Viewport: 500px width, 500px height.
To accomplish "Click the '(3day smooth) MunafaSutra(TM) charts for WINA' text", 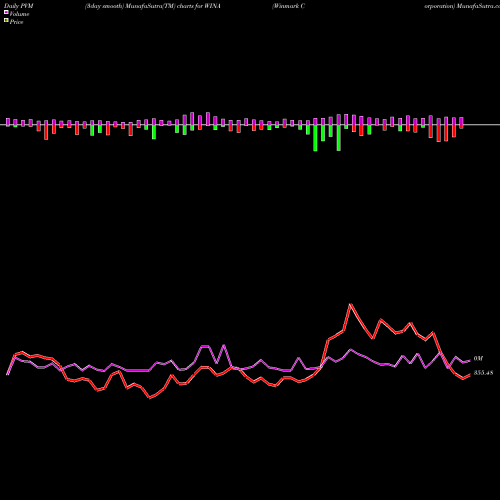I will pyautogui.click(x=153, y=6).
